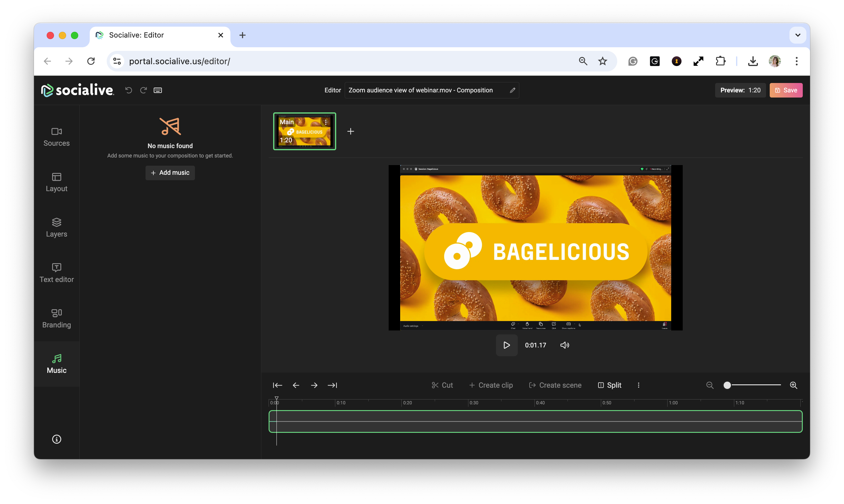Save the composition
The height and width of the screenshot is (504, 844).
[x=786, y=90]
